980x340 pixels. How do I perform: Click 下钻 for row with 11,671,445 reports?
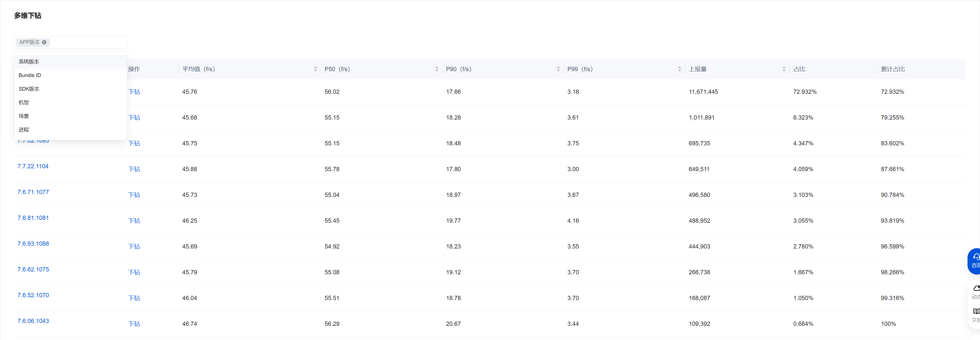tap(134, 92)
